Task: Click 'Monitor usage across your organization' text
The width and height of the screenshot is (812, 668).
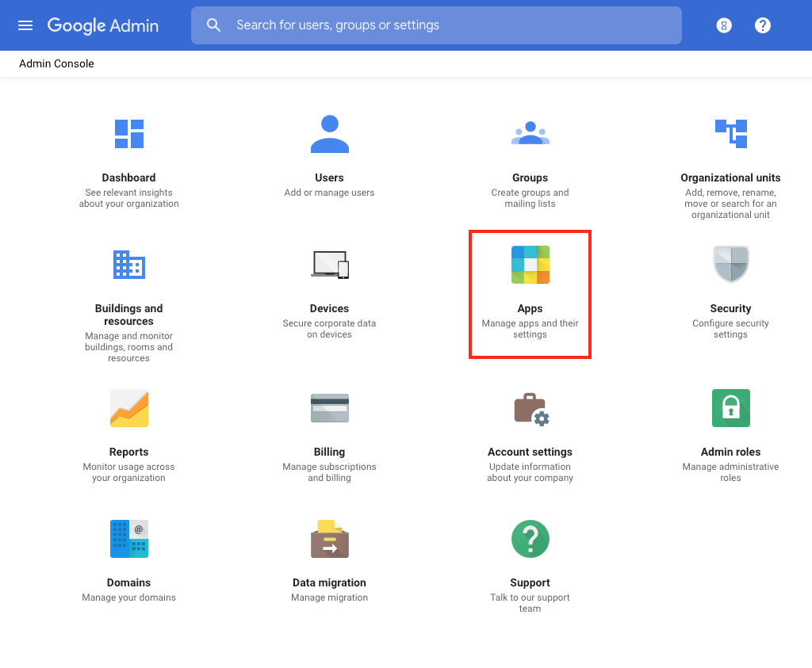Action: [x=129, y=472]
